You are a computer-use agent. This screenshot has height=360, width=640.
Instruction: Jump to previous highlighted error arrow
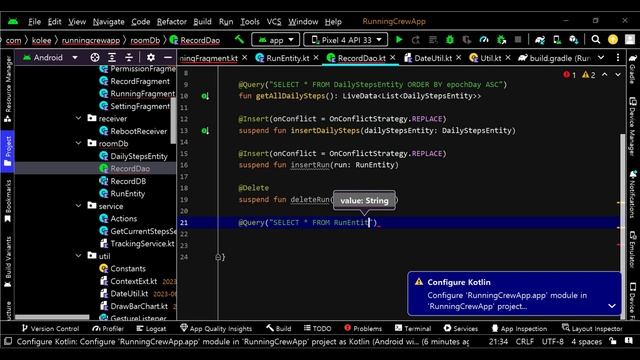(x=604, y=75)
